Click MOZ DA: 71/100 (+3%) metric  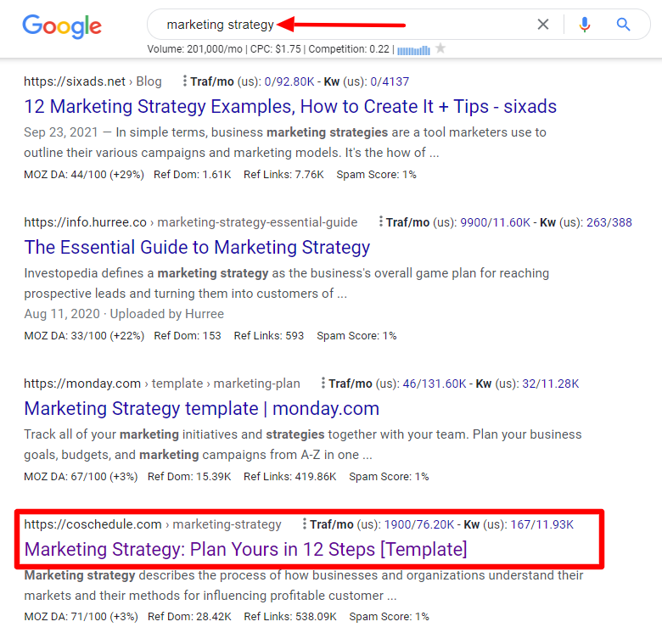81,617
